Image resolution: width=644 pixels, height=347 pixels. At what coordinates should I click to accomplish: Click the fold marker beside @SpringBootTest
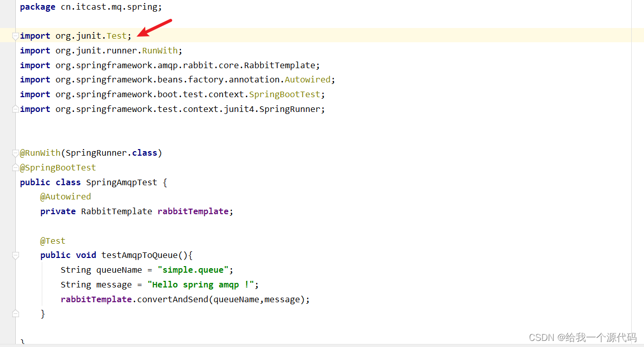click(15, 167)
